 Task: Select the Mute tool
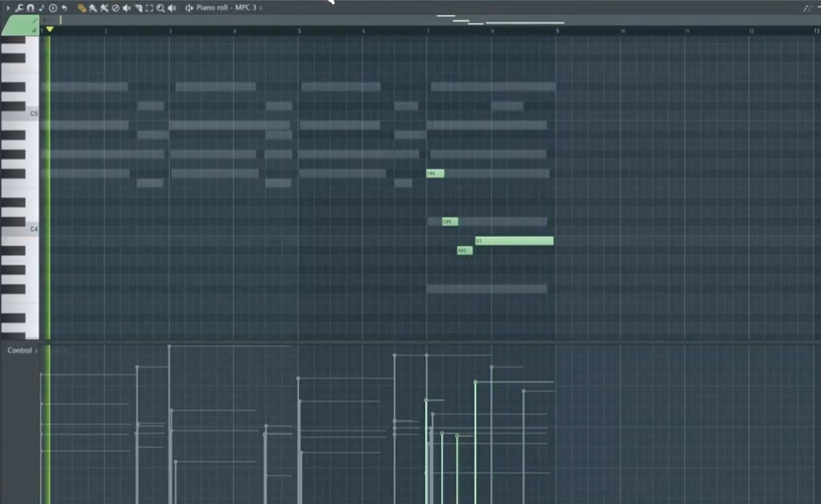127,8
